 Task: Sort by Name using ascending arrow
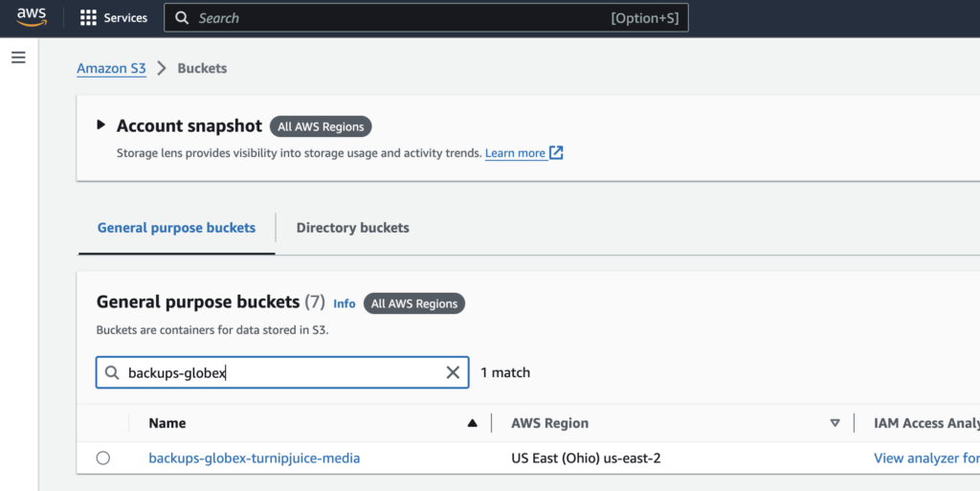[x=472, y=423]
